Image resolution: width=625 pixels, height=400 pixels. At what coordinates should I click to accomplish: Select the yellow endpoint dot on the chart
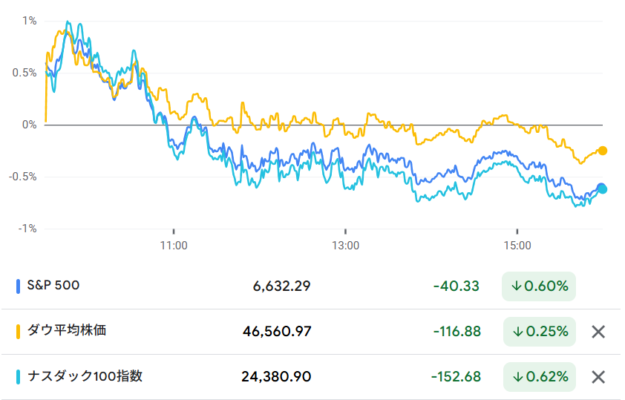click(602, 151)
